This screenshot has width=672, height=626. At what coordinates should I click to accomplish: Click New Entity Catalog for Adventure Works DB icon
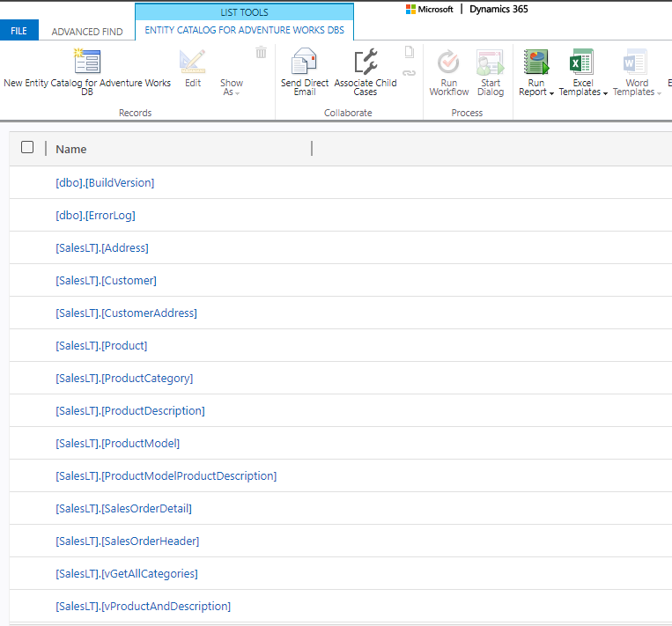(x=87, y=62)
